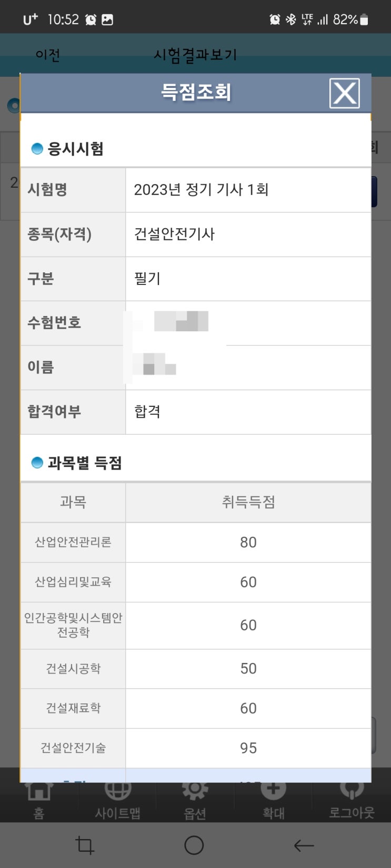The image size is (391, 868).
Task: Tap the 이전 back link
Action: pos(47,55)
